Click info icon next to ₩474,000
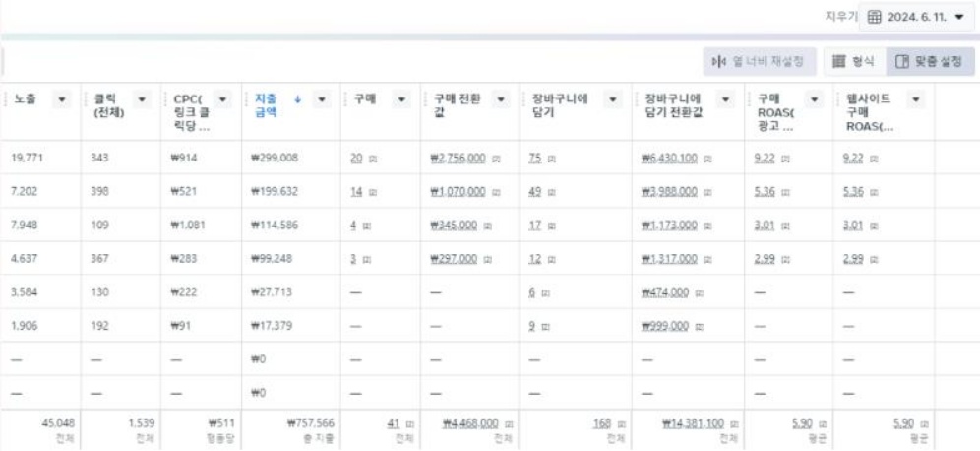The height and width of the screenshot is (451, 980). pyautogui.click(x=699, y=292)
